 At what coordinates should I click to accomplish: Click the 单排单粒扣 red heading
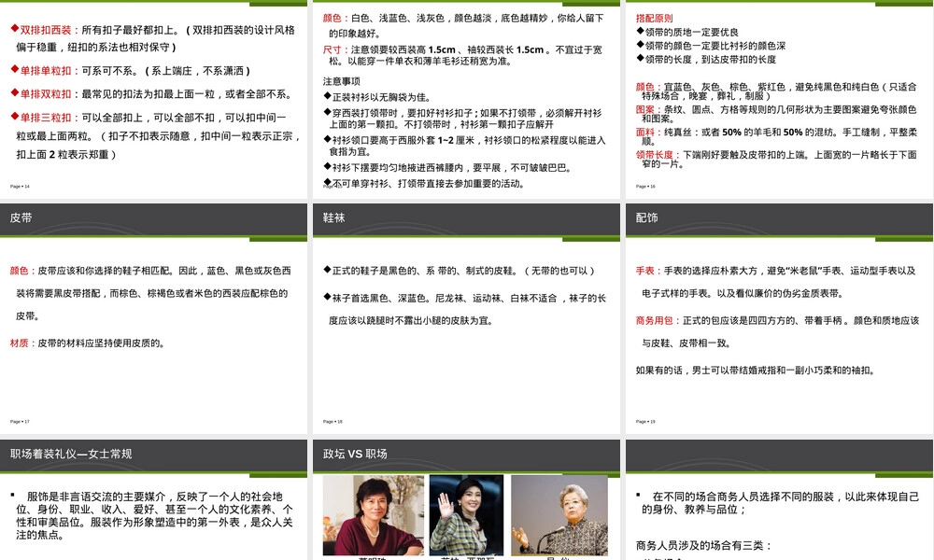coord(45,71)
